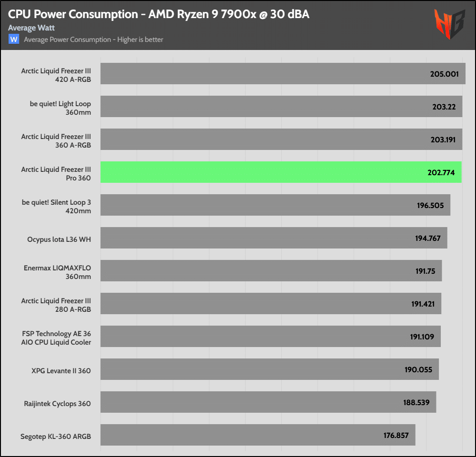Click the chart title about CPU Power Consumption

pyautogui.click(x=159, y=14)
